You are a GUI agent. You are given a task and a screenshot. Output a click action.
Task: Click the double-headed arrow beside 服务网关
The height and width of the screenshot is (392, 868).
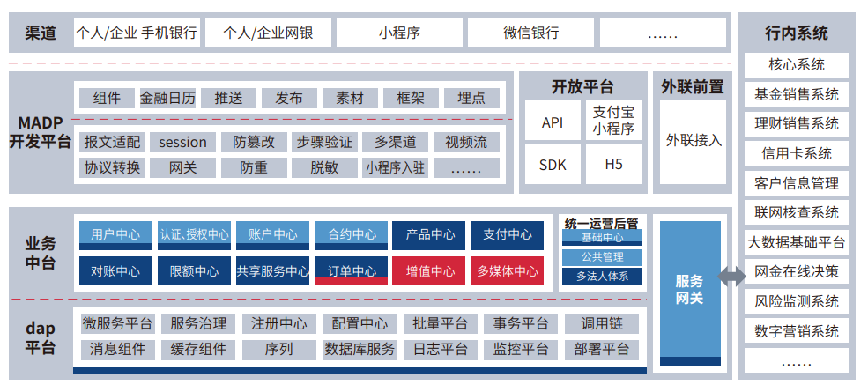(731, 277)
